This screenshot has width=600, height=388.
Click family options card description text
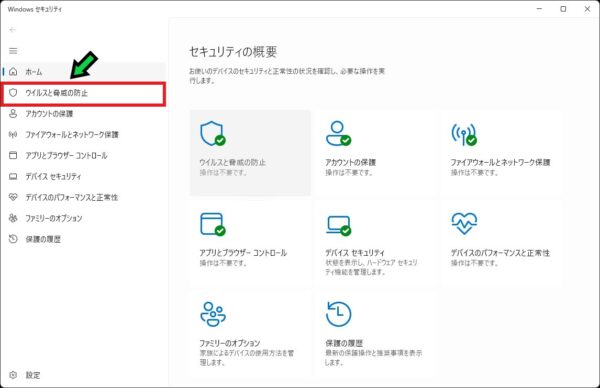click(247, 357)
